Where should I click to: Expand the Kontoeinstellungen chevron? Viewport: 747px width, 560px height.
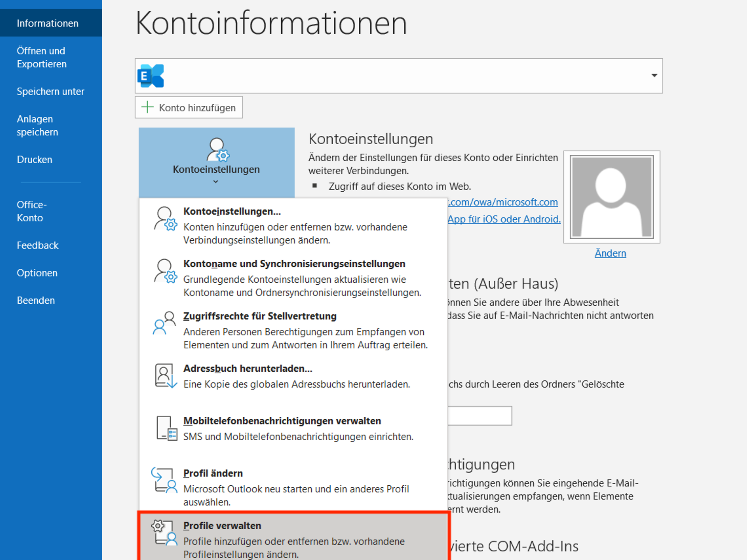click(216, 181)
